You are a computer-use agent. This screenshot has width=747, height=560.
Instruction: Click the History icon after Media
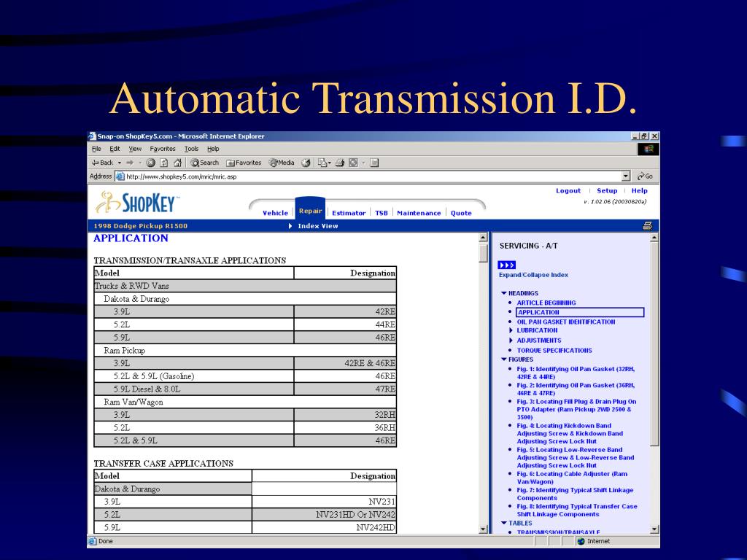[306, 163]
